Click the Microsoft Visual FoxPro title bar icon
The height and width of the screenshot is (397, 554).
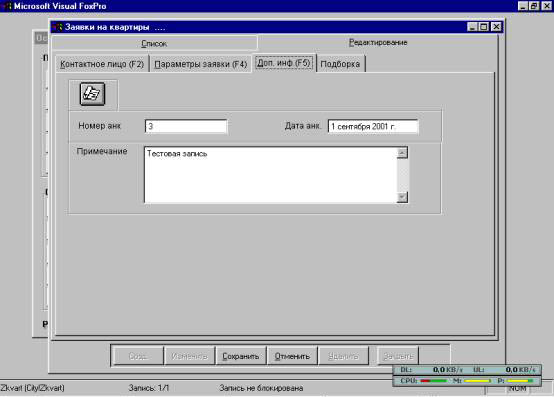tap(6, 6)
